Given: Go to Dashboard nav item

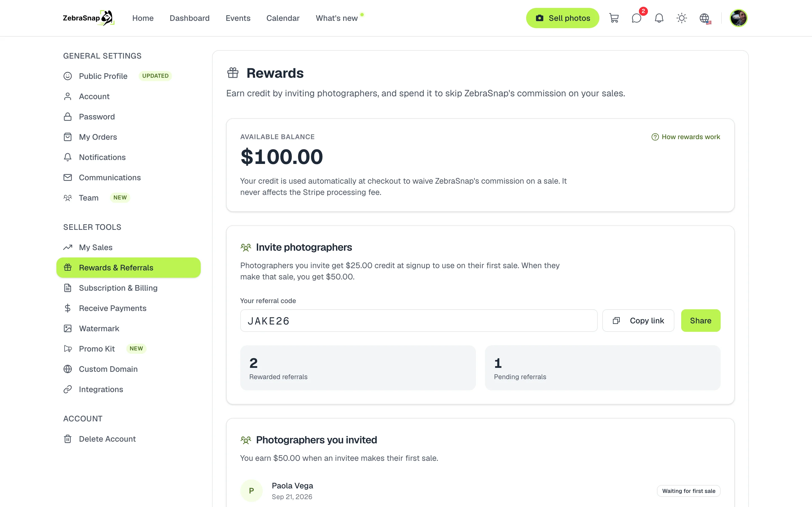Looking at the screenshot, I should [189, 18].
